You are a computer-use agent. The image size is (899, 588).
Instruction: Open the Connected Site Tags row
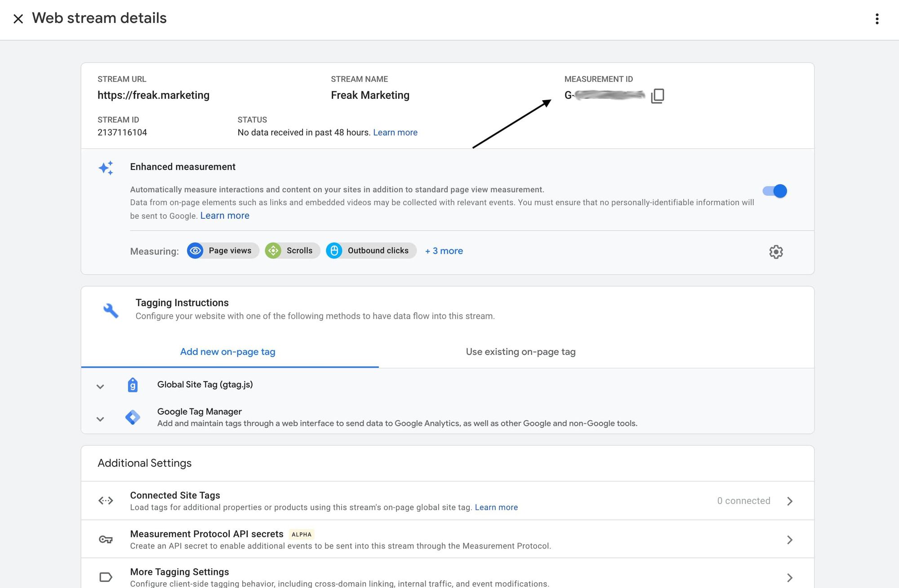(447, 501)
